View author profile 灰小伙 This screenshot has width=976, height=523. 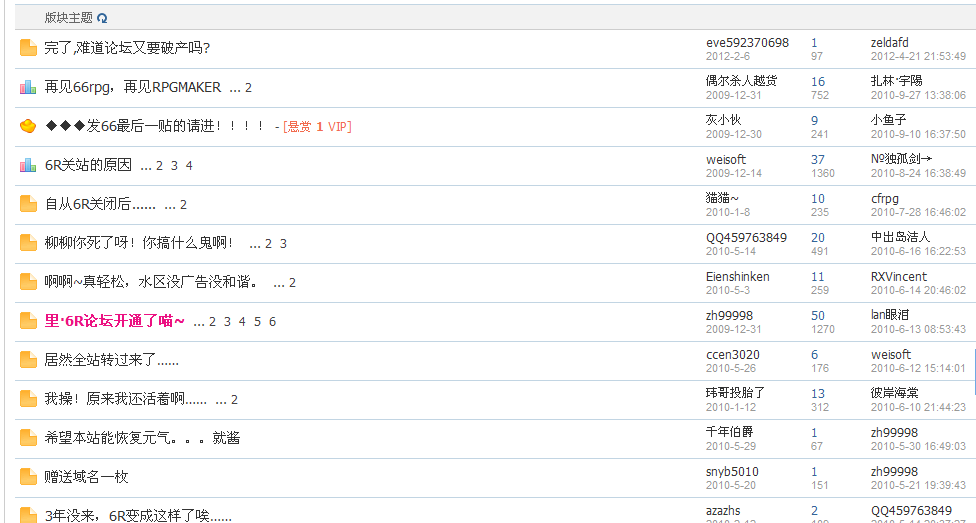[x=723, y=120]
